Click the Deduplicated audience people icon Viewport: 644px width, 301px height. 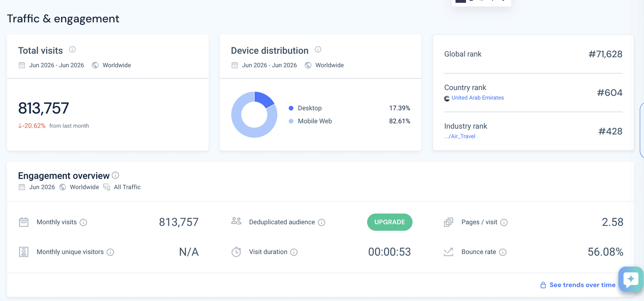(236, 221)
